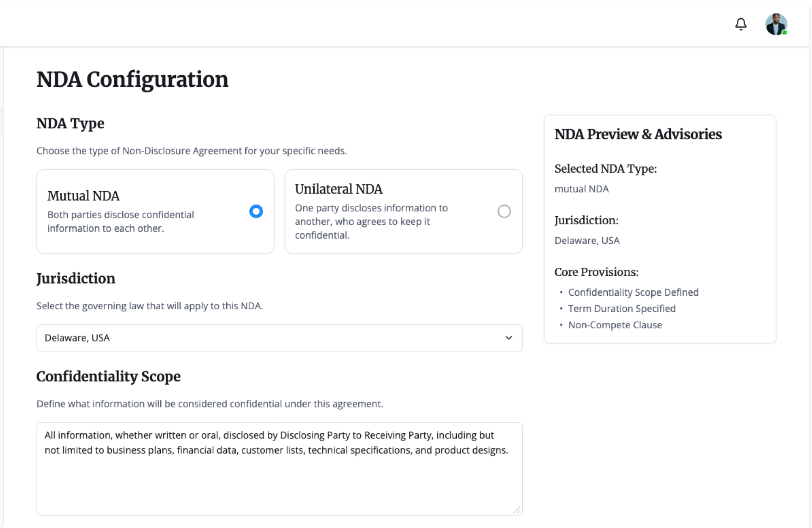Click the Jurisdiction dropdown chevron arrow
The height and width of the screenshot is (528, 812).
[508, 338]
